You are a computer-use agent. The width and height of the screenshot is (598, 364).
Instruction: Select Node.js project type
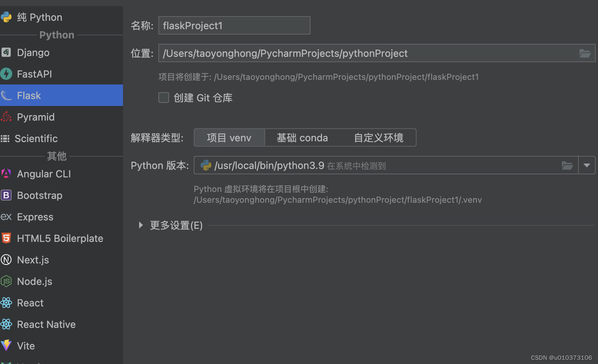(x=61, y=281)
